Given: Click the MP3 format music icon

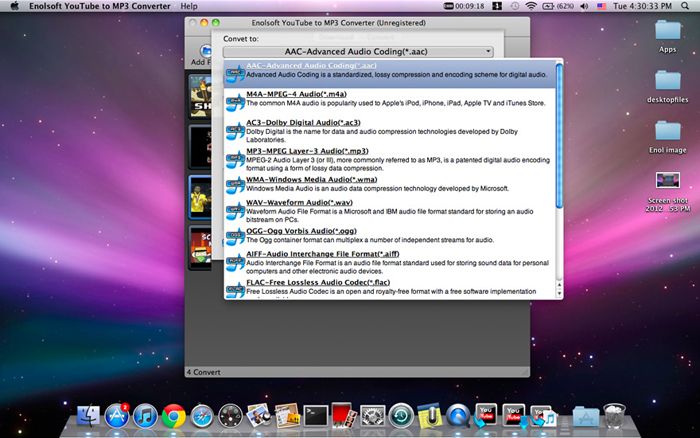Looking at the screenshot, I should (235, 160).
